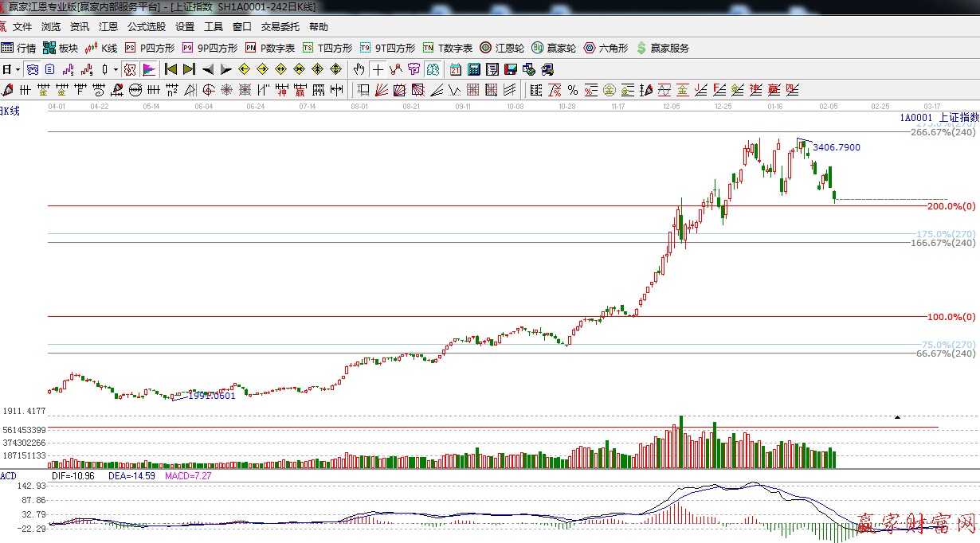Screen dimensions: 980x543
Task: Select the percent sign drawing tool
Action: (572, 90)
